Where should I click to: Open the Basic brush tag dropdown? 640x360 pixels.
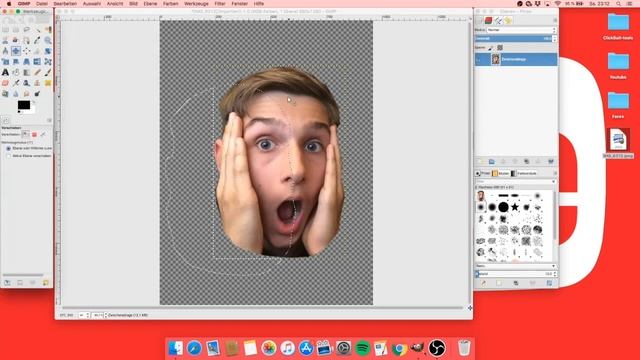(515, 266)
